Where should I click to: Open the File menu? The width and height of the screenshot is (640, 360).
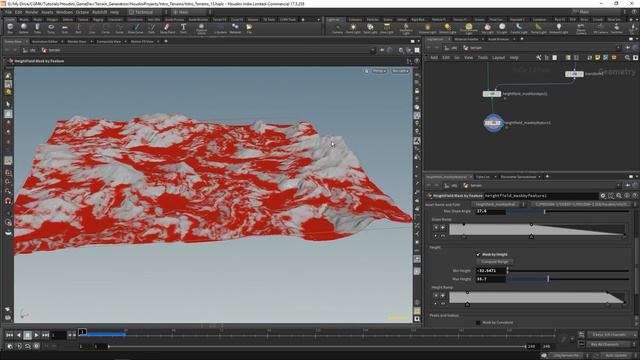coord(8,12)
